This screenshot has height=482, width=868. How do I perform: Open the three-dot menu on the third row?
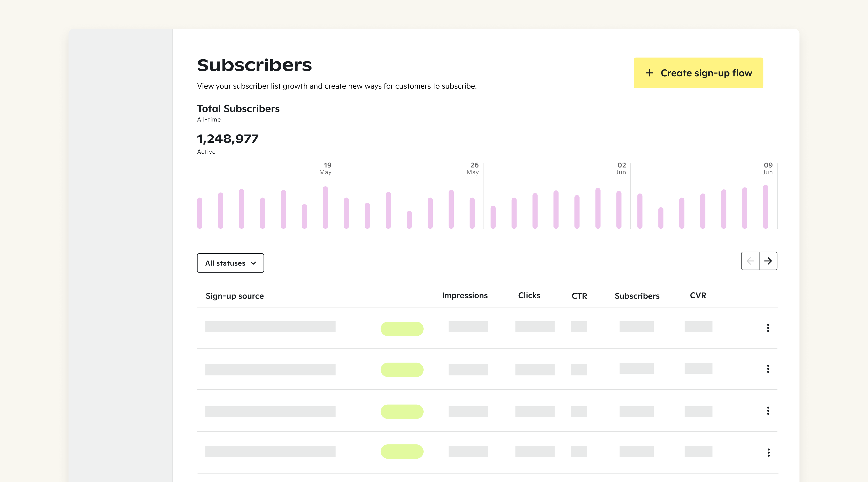768,411
